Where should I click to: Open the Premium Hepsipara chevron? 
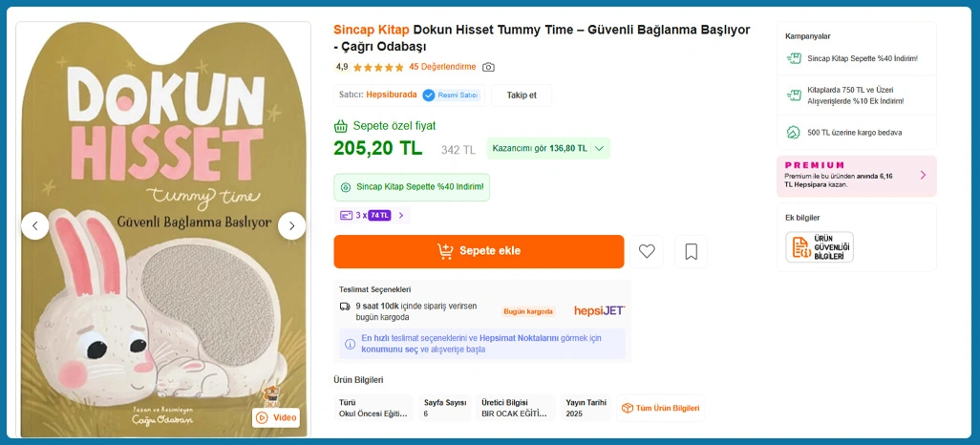tap(923, 176)
